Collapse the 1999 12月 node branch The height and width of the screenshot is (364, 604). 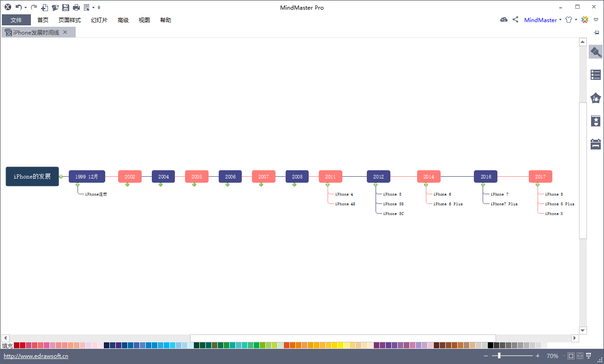[x=78, y=185]
